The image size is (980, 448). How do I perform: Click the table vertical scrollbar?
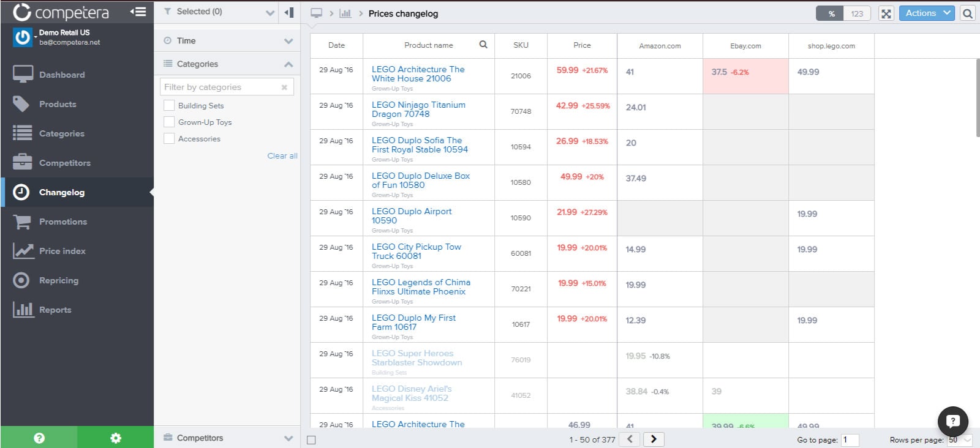(x=977, y=98)
